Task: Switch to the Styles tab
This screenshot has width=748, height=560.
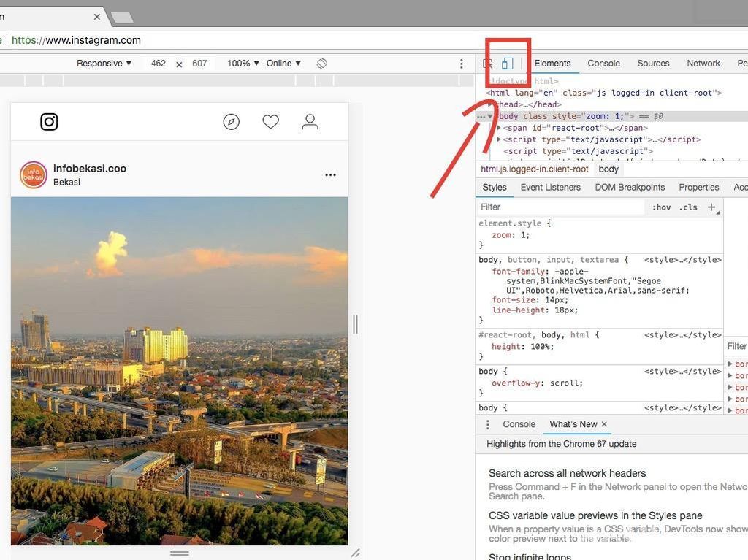Action: point(495,188)
